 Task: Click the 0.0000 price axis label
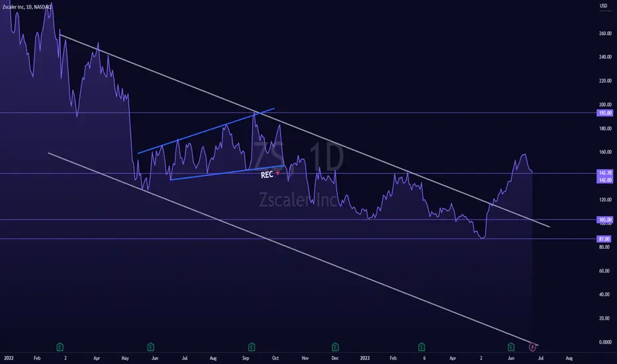(x=605, y=342)
